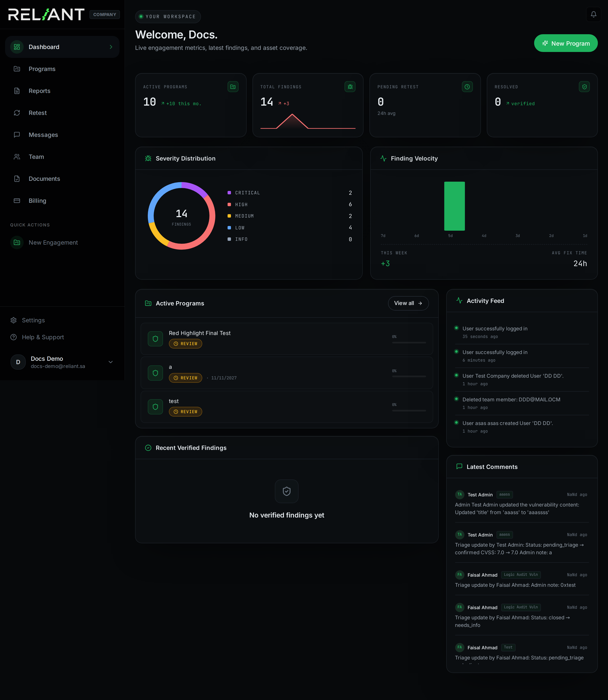
Task: Click shield icon for Red Highlight Final Test
Action: pos(155,339)
